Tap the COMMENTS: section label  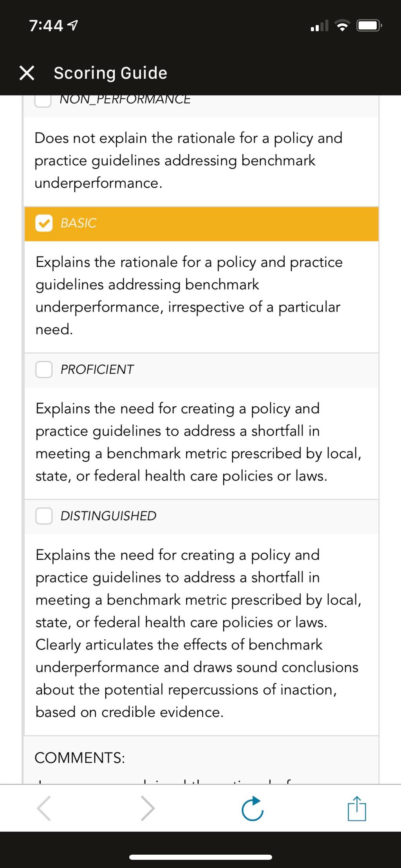point(80,758)
